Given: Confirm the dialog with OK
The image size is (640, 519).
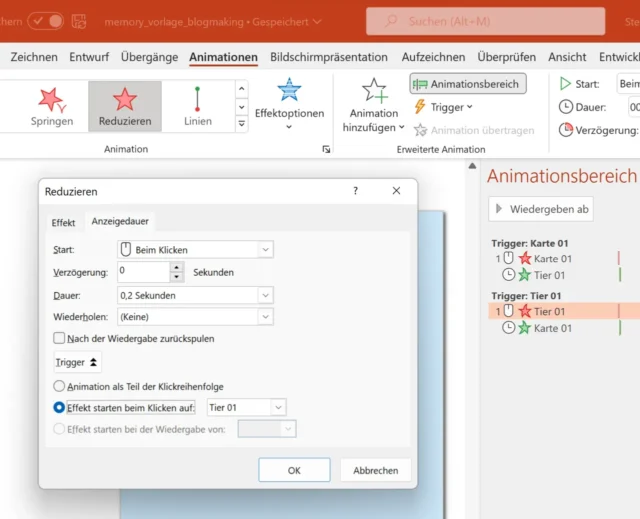Looking at the screenshot, I should pos(294,470).
